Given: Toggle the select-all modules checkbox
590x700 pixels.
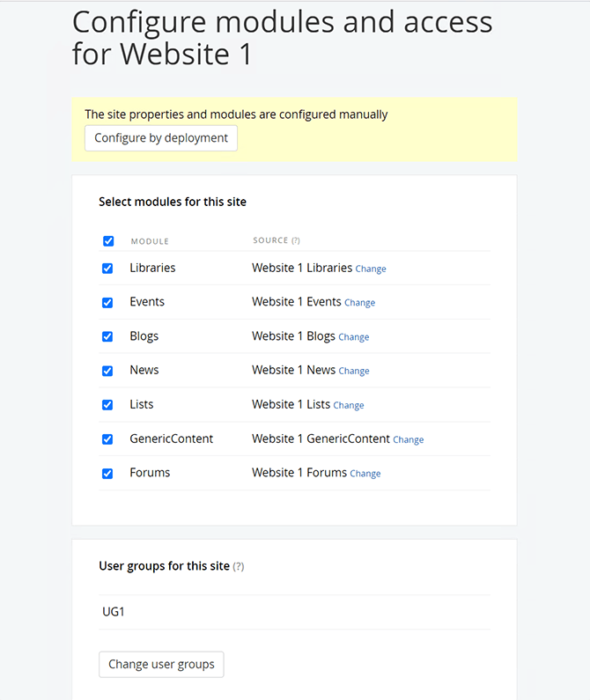Looking at the screenshot, I should 108,240.
